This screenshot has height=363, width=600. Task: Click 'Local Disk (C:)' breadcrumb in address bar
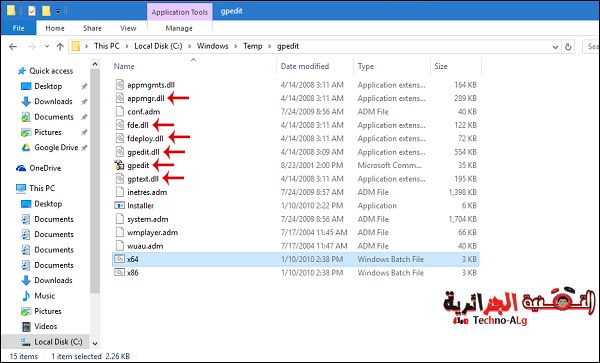[158, 46]
